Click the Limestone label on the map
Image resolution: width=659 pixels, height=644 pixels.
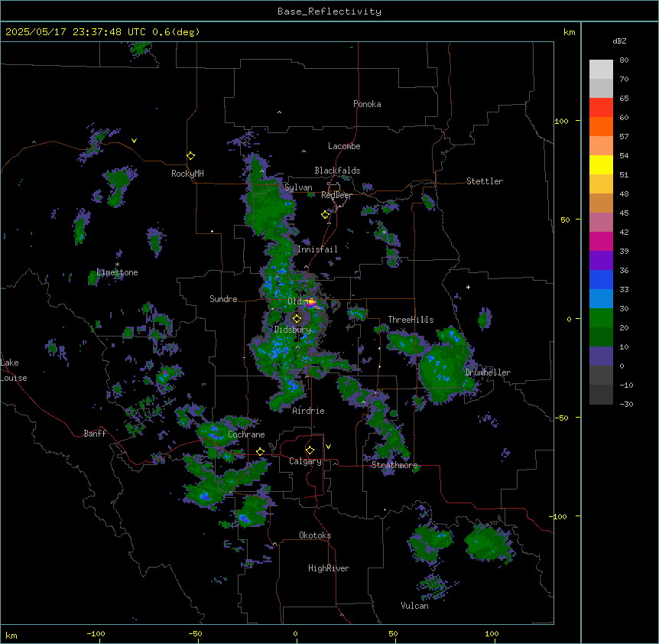tap(117, 272)
